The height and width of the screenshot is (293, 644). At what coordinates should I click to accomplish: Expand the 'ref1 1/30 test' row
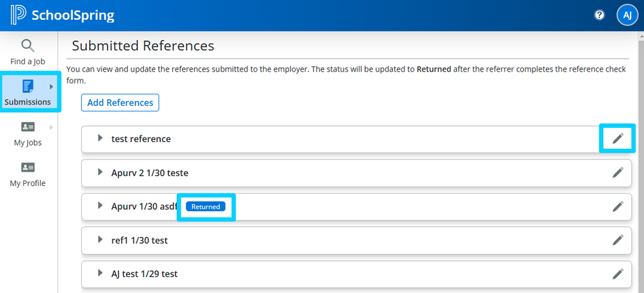pos(100,240)
